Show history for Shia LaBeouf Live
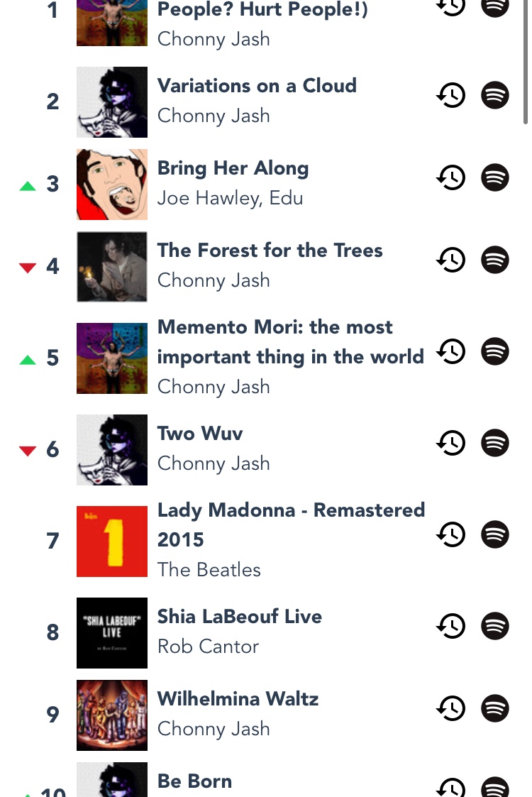532x797 pixels. pyautogui.click(x=451, y=626)
